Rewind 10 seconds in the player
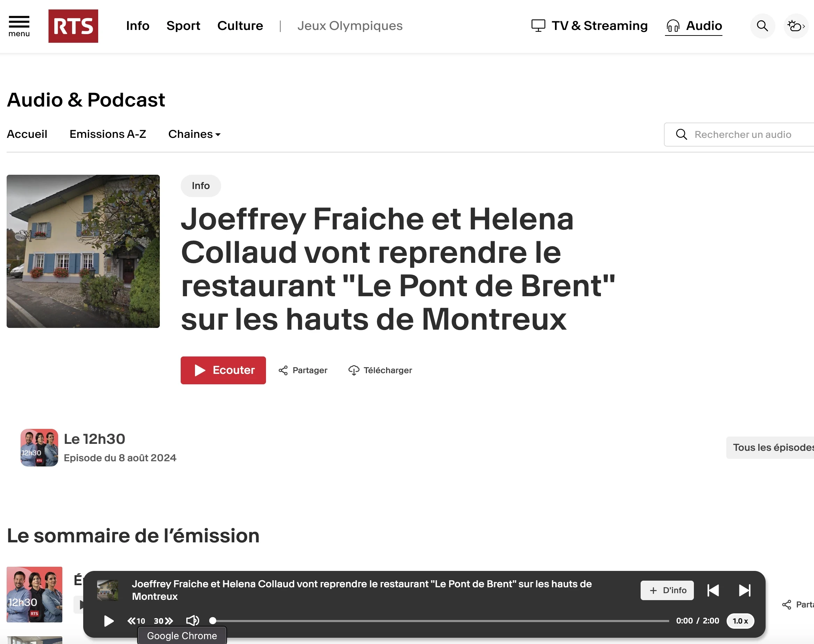The width and height of the screenshot is (814, 644). click(136, 621)
